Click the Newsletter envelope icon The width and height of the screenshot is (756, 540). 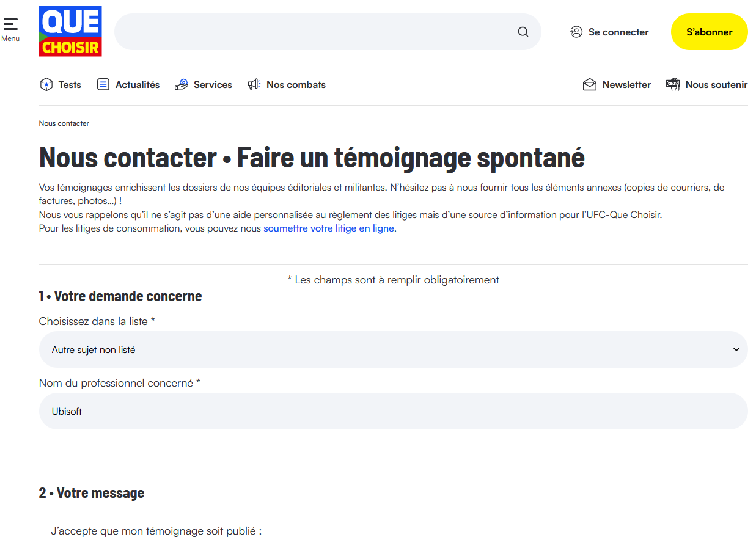point(590,84)
